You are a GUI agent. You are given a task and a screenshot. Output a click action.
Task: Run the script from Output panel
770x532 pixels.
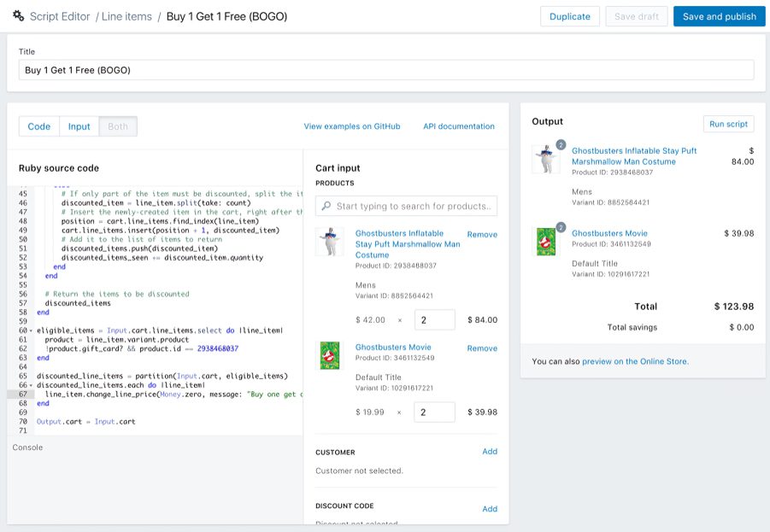(728, 124)
